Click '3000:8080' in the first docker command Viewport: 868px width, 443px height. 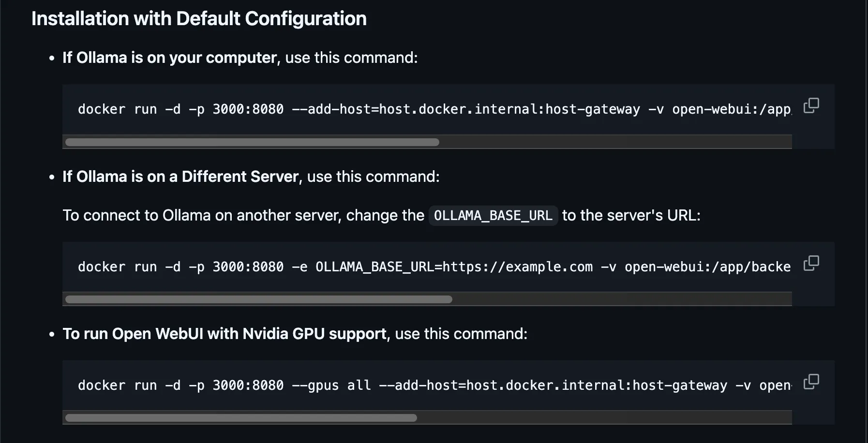[x=248, y=109]
